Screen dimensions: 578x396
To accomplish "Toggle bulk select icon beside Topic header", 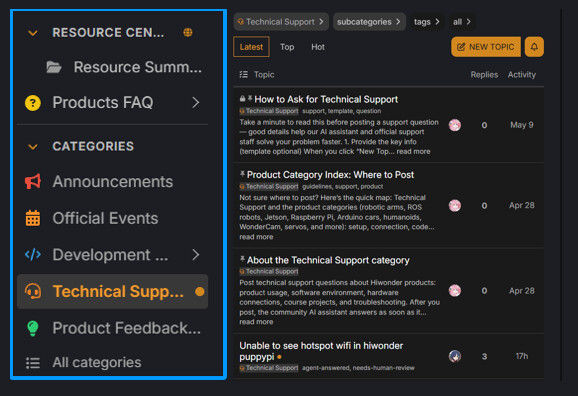I will point(244,75).
